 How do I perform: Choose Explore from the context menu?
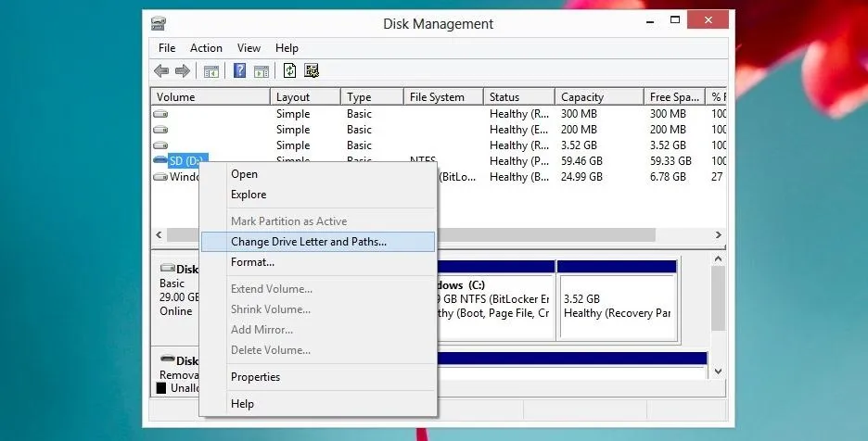click(x=318, y=195)
